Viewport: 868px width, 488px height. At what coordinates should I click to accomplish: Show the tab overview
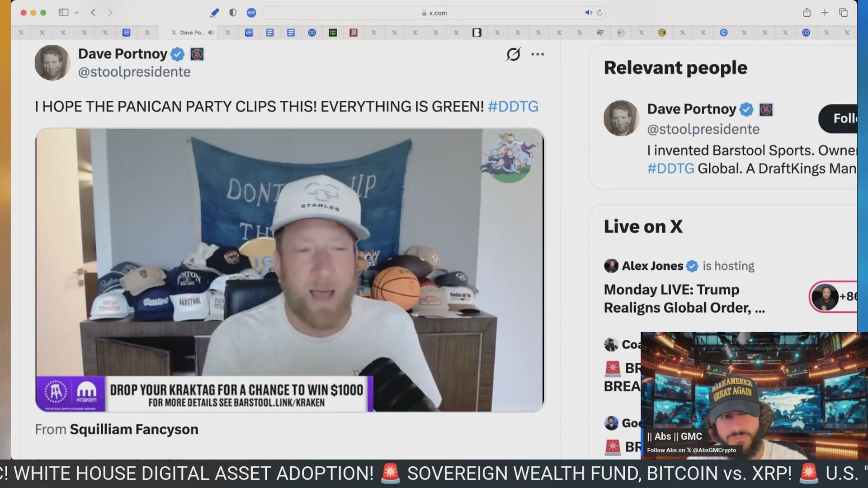[843, 13]
